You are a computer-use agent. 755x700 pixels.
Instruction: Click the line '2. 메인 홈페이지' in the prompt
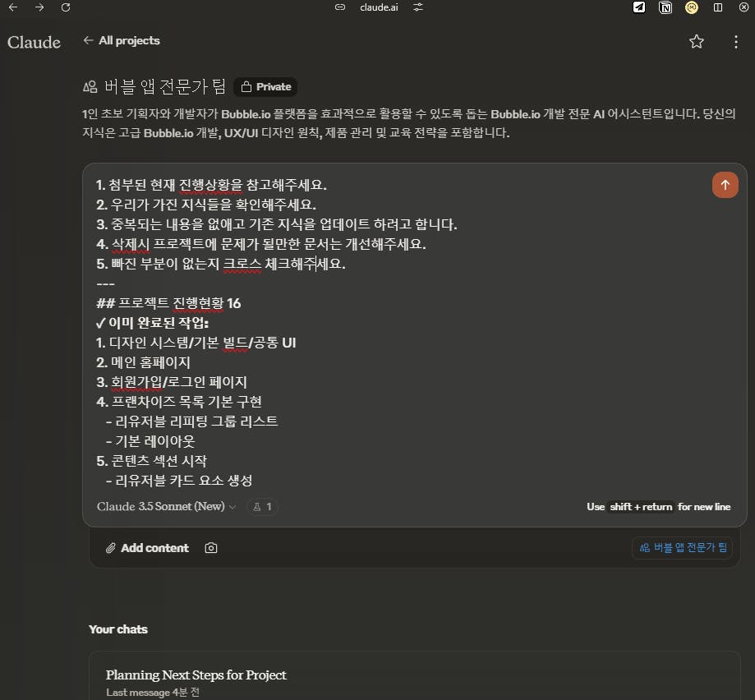[144, 362]
